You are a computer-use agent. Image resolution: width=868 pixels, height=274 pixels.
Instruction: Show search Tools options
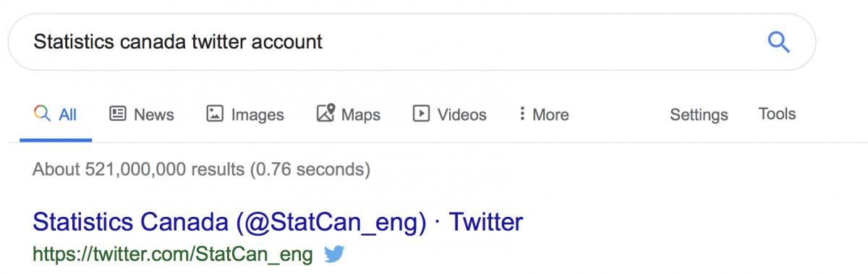(x=777, y=114)
